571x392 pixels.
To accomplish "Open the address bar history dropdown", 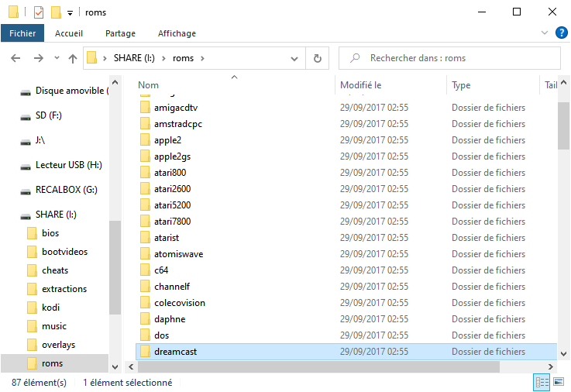I will 294,58.
